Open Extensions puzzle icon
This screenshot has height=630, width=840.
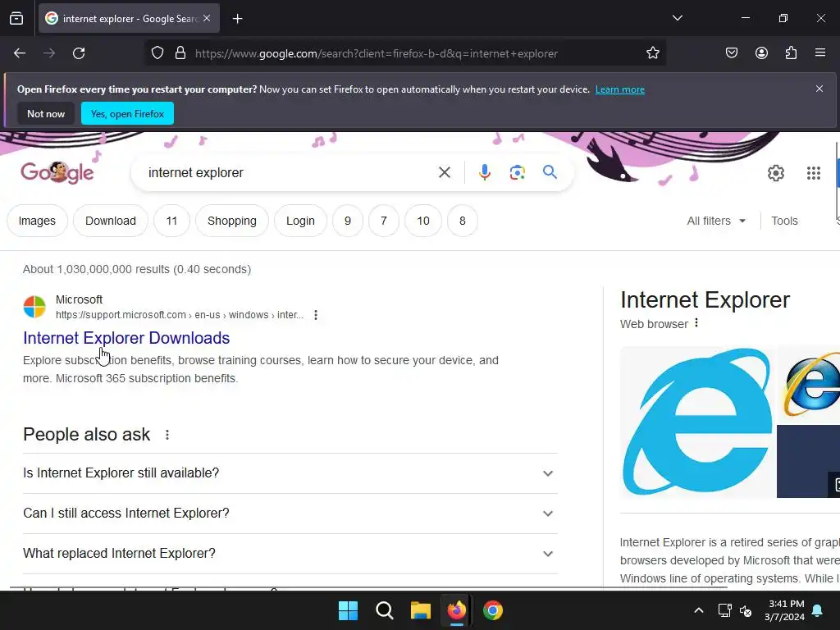(x=792, y=53)
